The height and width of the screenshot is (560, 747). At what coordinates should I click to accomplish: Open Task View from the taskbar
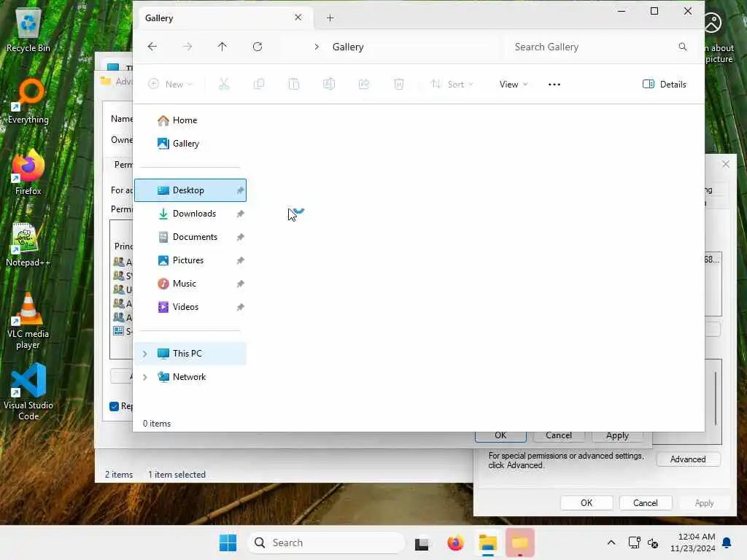[x=422, y=542]
